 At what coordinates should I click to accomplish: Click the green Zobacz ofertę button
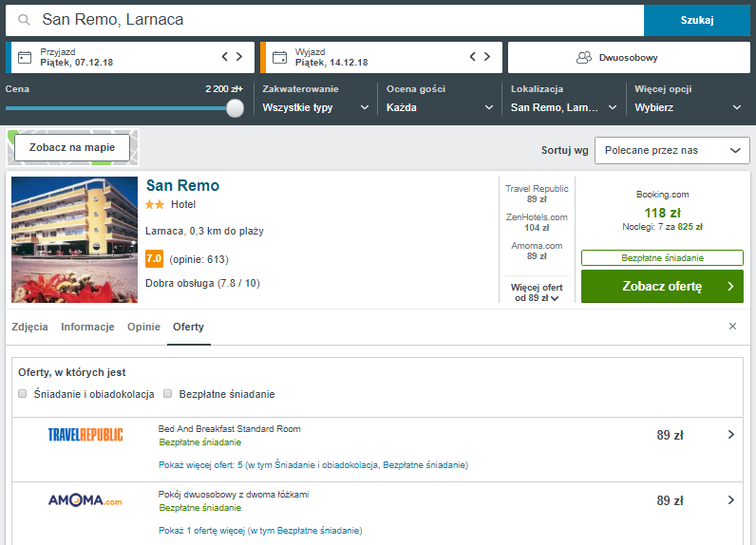point(662,286)
